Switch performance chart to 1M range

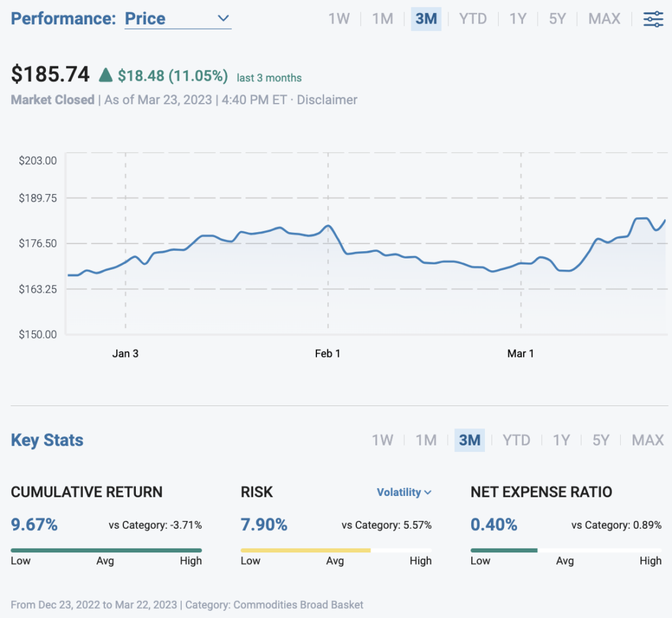[x=383, y=19]
